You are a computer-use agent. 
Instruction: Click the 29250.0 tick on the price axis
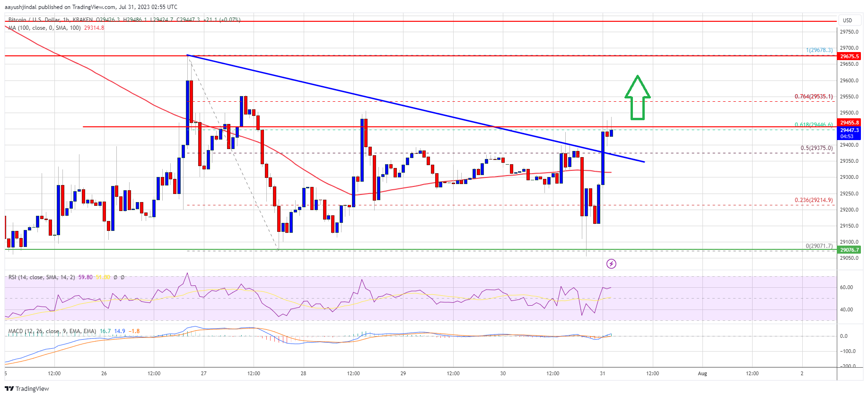[849, 194]
